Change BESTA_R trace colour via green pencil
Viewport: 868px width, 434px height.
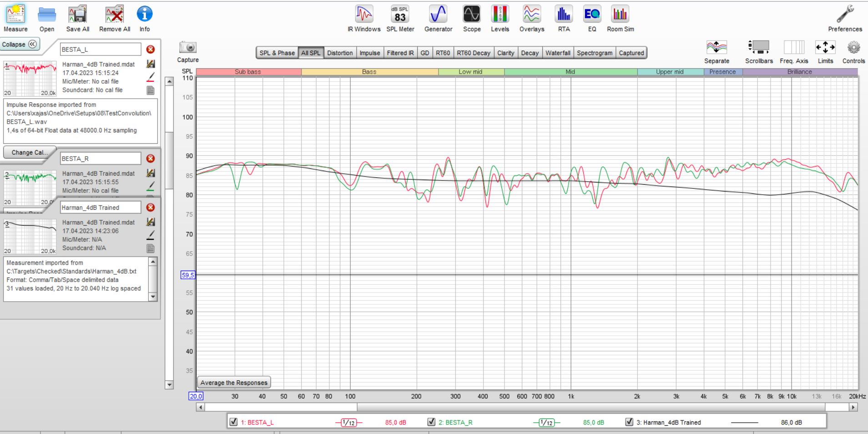(151, 187)
